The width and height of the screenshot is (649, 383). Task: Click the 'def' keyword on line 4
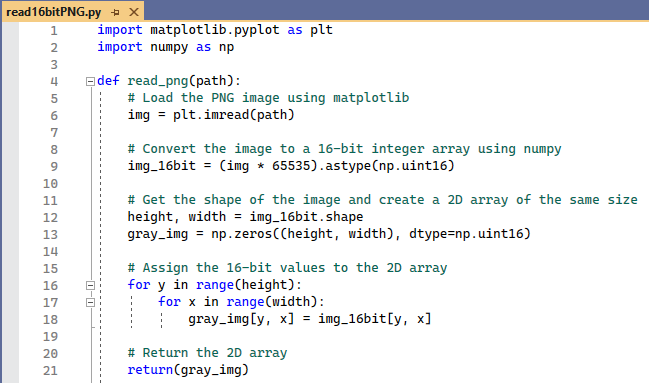(x=108, y=81)
